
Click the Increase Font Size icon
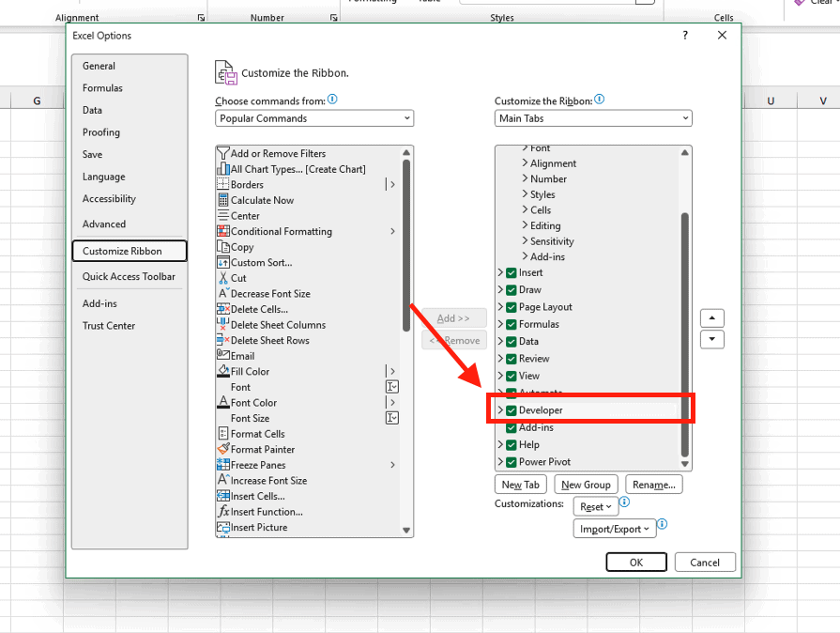[223, 480]
